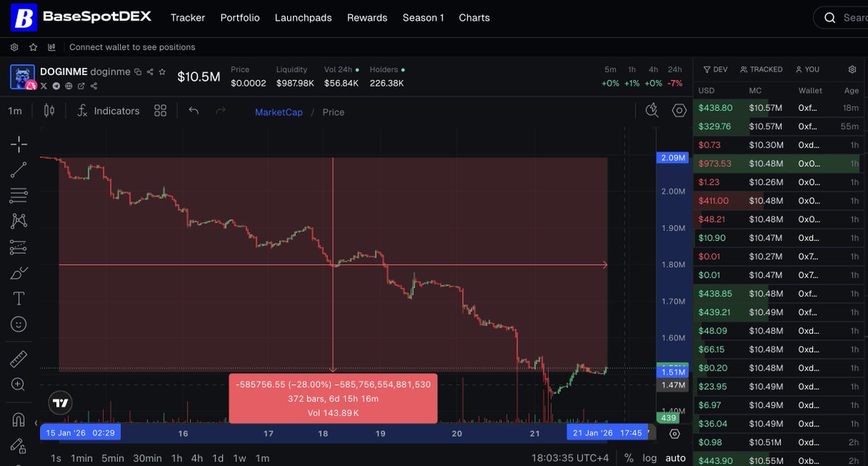Open the Season 1 page

[x=423, y=17]
